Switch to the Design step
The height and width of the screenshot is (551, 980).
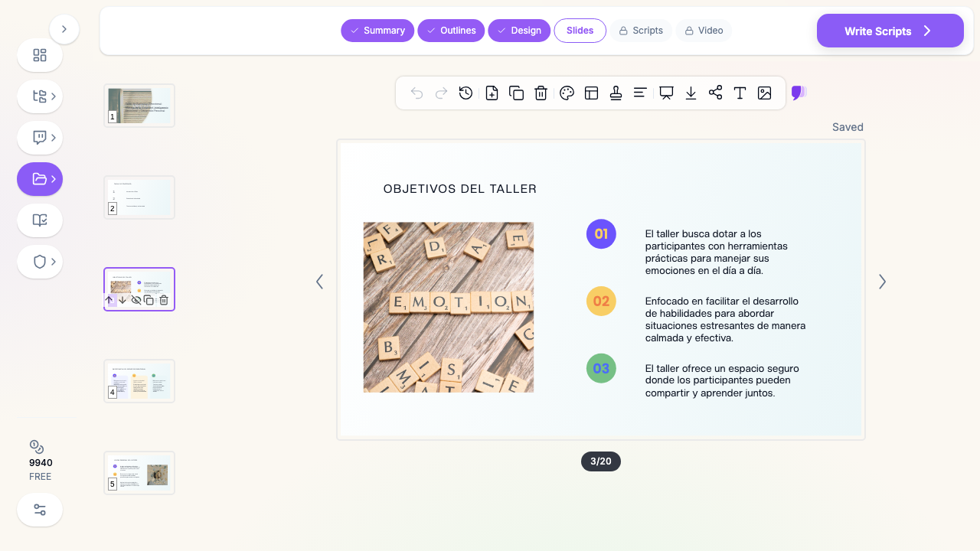[519, 31]
